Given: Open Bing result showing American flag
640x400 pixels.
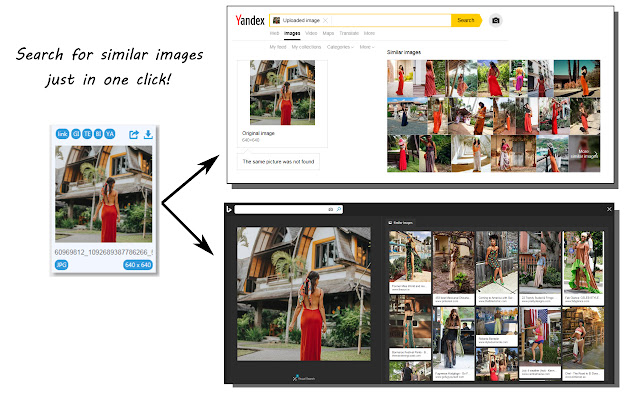Looking at the screenshot, I should click(540, 344).
